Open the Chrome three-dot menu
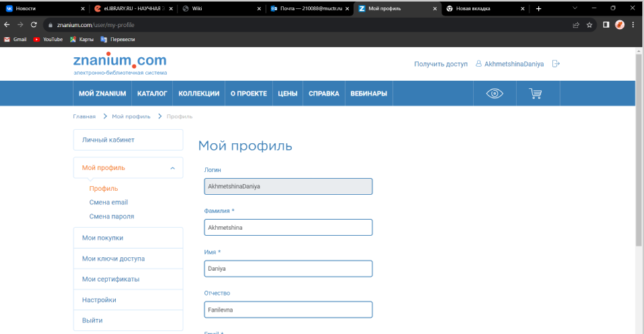644x334 pixels. coord(633,25)
